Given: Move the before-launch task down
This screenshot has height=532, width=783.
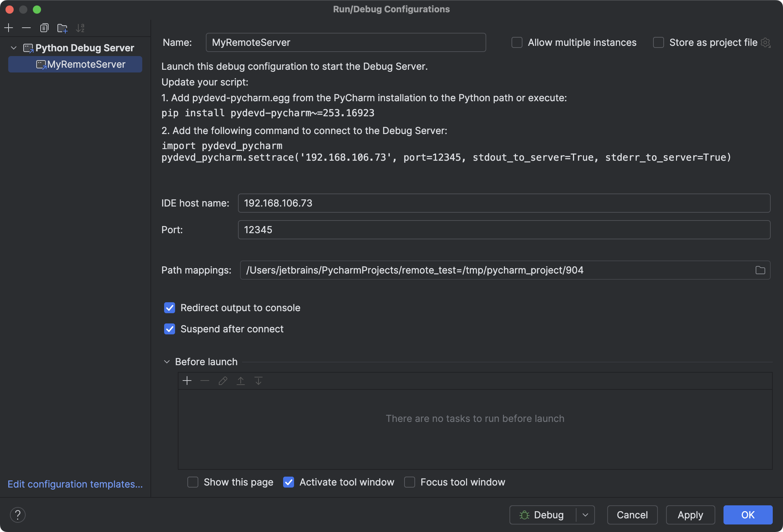Looking at the screenshot, I should point(258,381).
